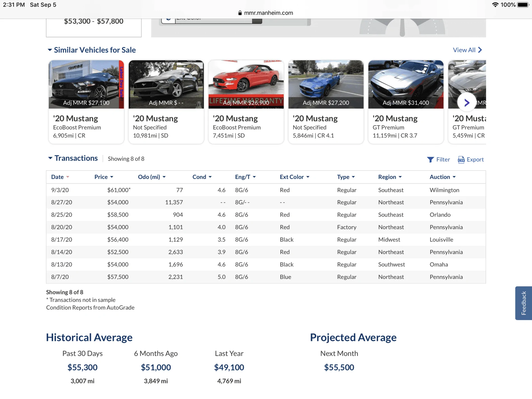Sort by the Cond column header
The image size is (532, 399).
pyautogui.click(x=202, y=177)
